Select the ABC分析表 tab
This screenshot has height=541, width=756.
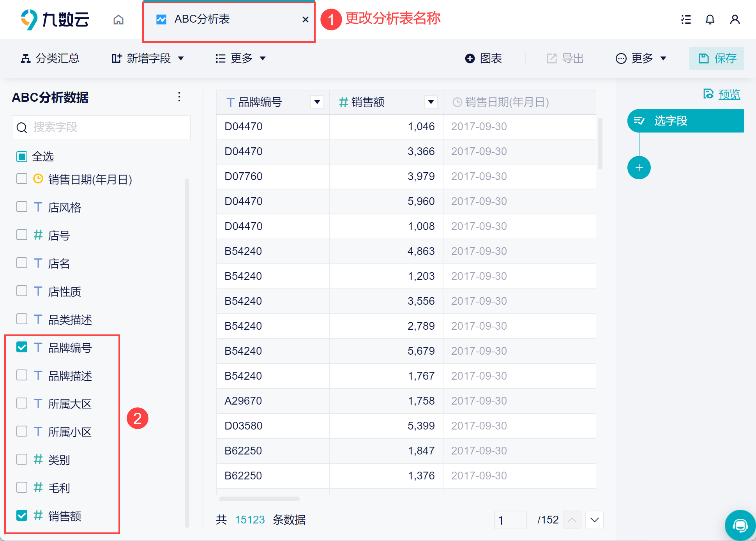[x=203, y=19]
